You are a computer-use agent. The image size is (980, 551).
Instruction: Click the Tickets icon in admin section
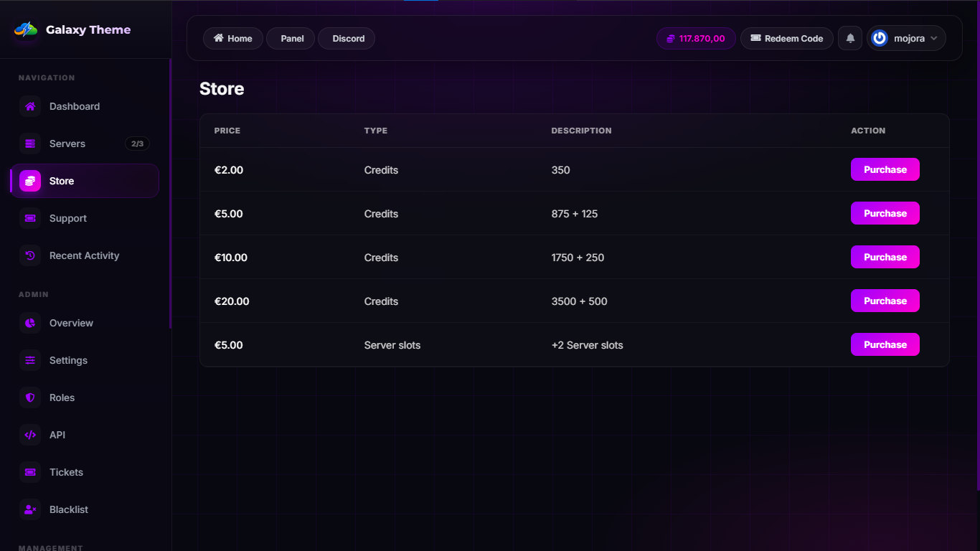tap(30, 472)
